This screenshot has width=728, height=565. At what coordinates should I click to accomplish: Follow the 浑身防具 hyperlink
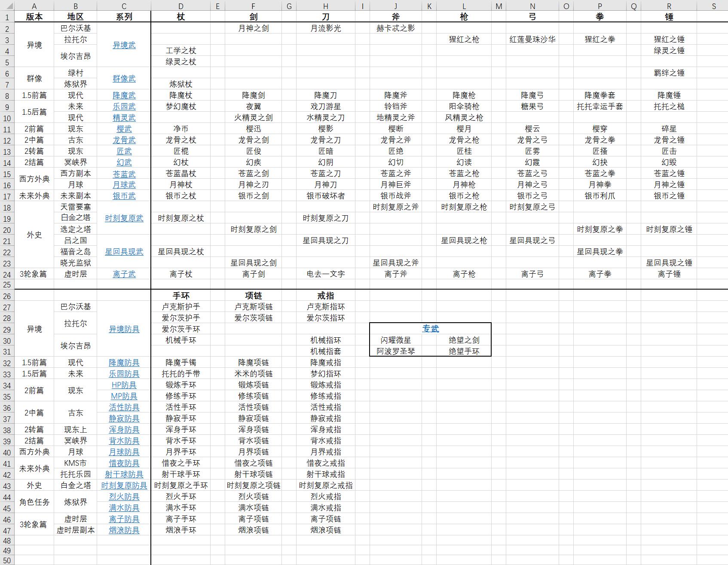pyautogui.click(x=124, y=430)
